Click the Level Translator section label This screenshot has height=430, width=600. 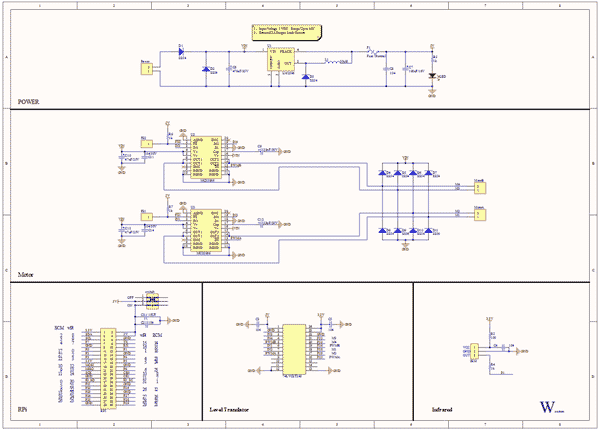[229, 410]
